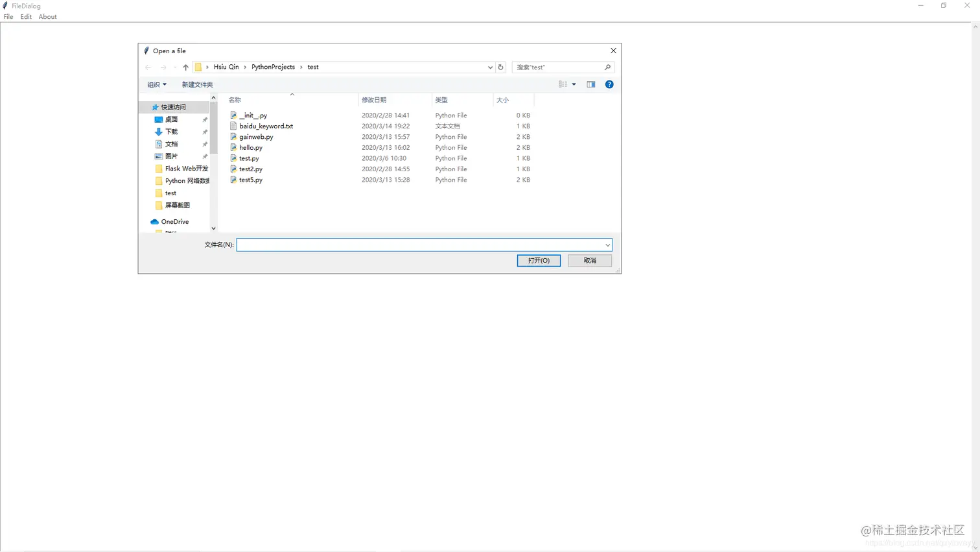Click the 文本文档 type cell
The height and width of the screenshot is (552, 980).
pyautogui.click(x=447, y=126)
